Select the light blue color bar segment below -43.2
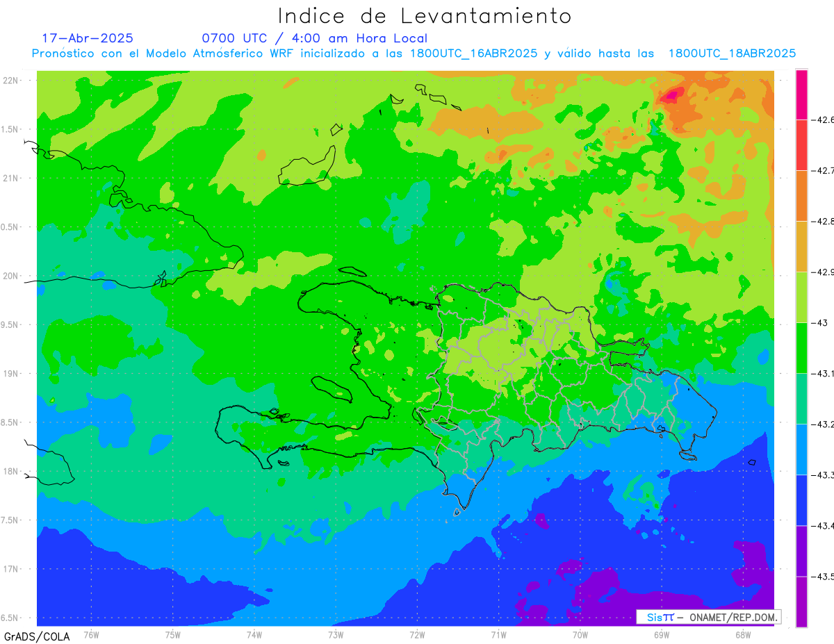Screen dimensions: 834x644 [x=801, y=449]
